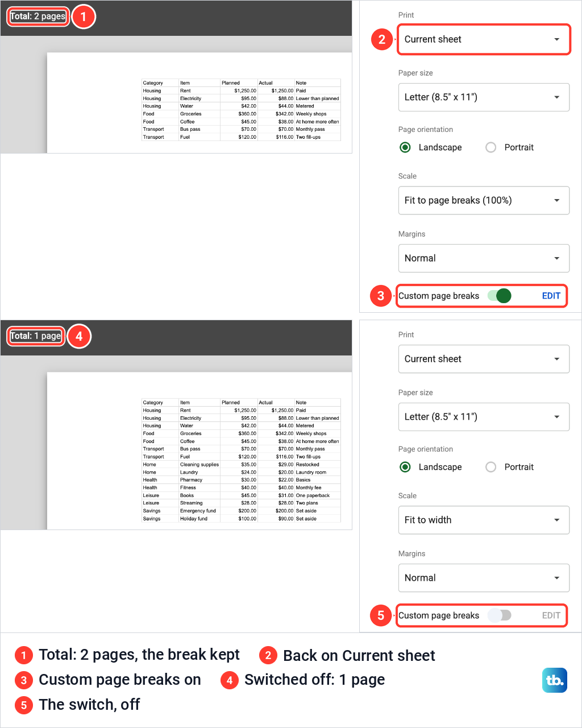This screenshot has width=582, height=728.
Task: Click the 'Basics' note cell
Action: (317, 480)
